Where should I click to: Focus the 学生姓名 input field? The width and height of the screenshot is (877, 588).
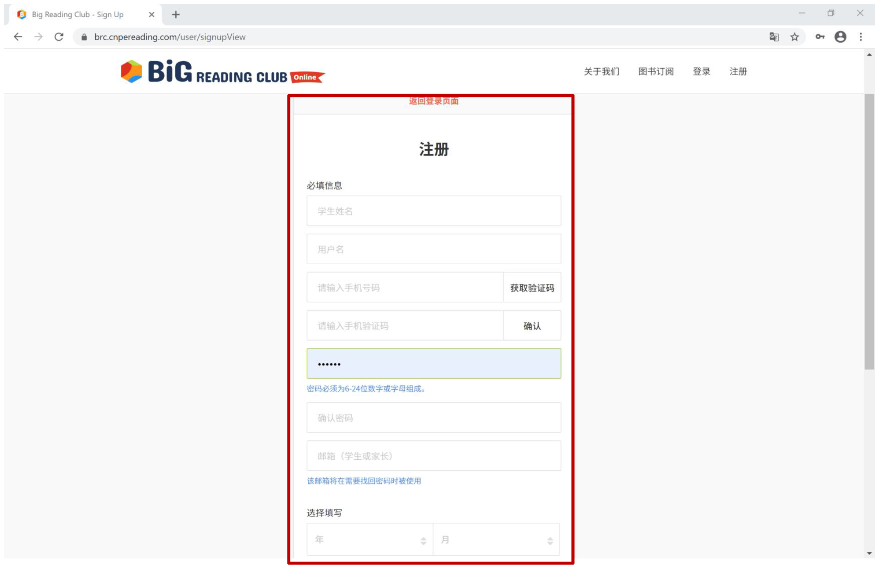tap(433, 211)
